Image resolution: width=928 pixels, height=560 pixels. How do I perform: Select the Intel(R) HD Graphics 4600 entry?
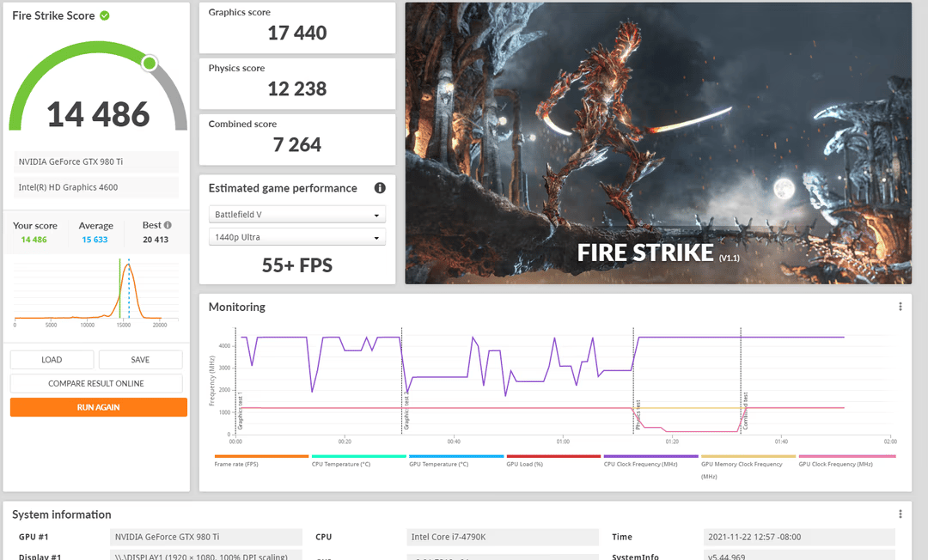[96, 187]
